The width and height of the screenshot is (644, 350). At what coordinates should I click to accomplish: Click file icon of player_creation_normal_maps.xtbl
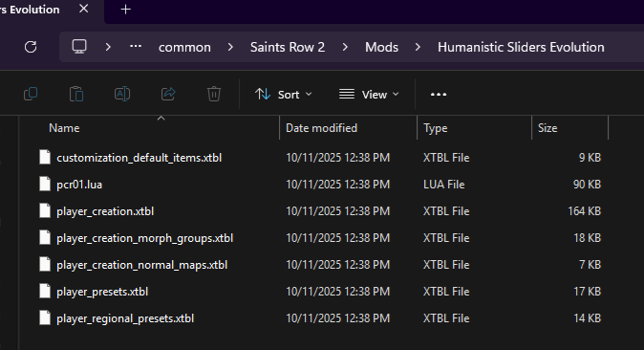pyautogui.click(x=45, y=264)
